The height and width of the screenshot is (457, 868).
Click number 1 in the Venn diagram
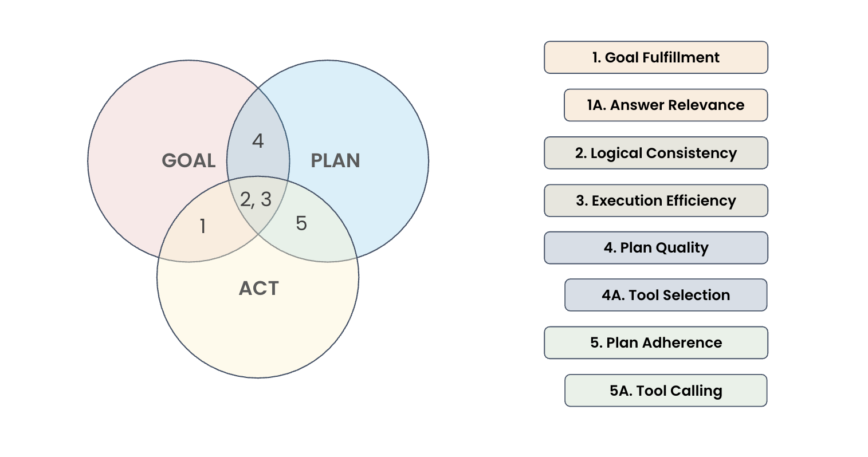(202, 227)
